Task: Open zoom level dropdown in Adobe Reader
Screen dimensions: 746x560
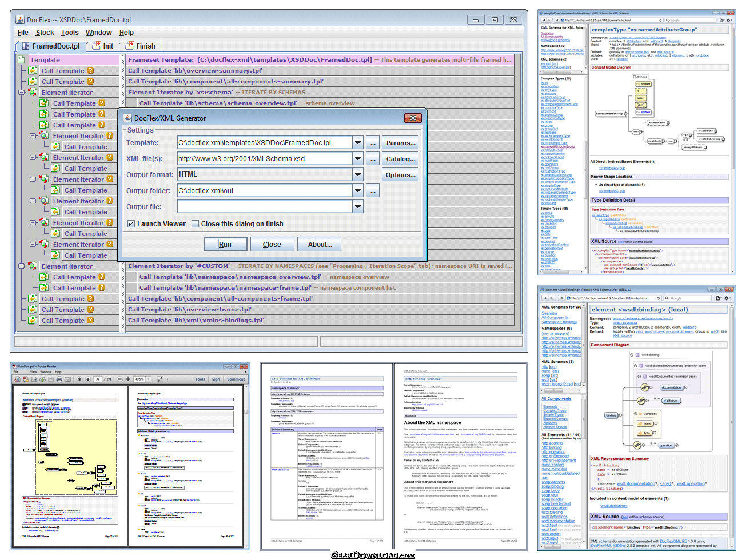Action: (149, 379)
